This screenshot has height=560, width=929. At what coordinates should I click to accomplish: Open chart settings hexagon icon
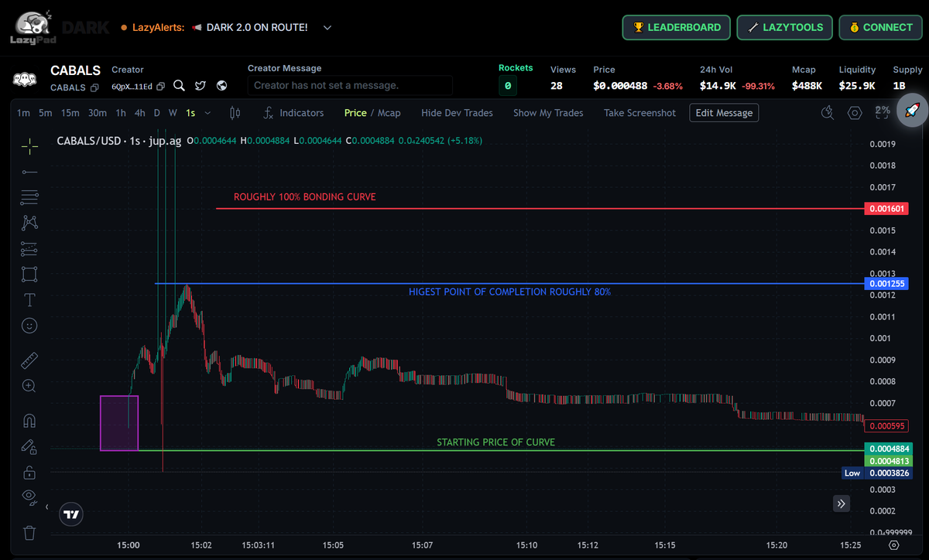[x=855, y=113]
